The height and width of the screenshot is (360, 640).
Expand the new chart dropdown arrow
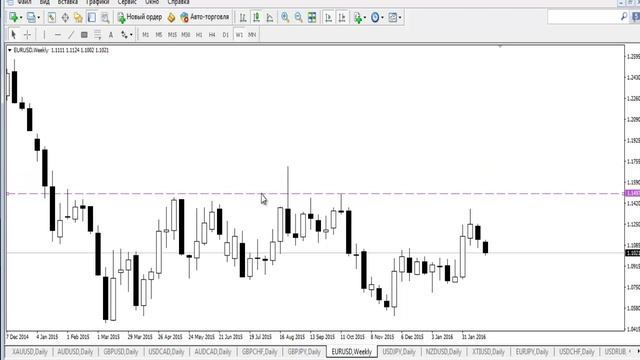21,18
